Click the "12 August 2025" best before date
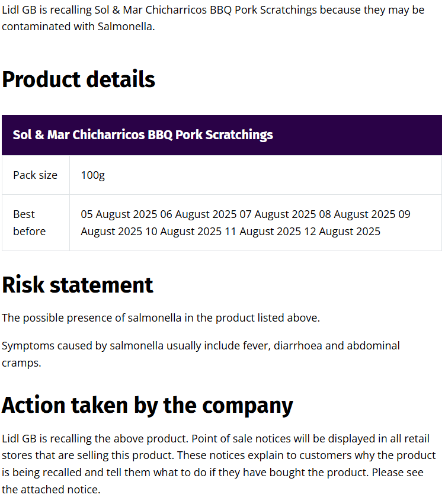Viewport: 445px width, 504px height. pos(342,231)
